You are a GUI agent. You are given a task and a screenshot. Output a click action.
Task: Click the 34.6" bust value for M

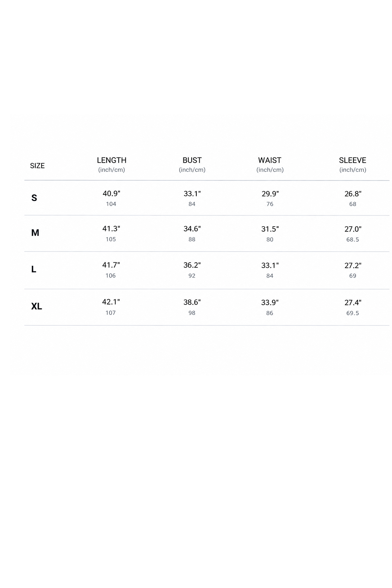click(x=192, y=229)
